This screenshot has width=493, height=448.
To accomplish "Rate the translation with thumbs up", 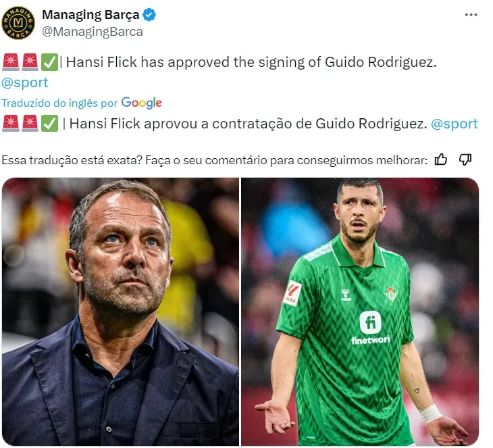I will point(441,159).
